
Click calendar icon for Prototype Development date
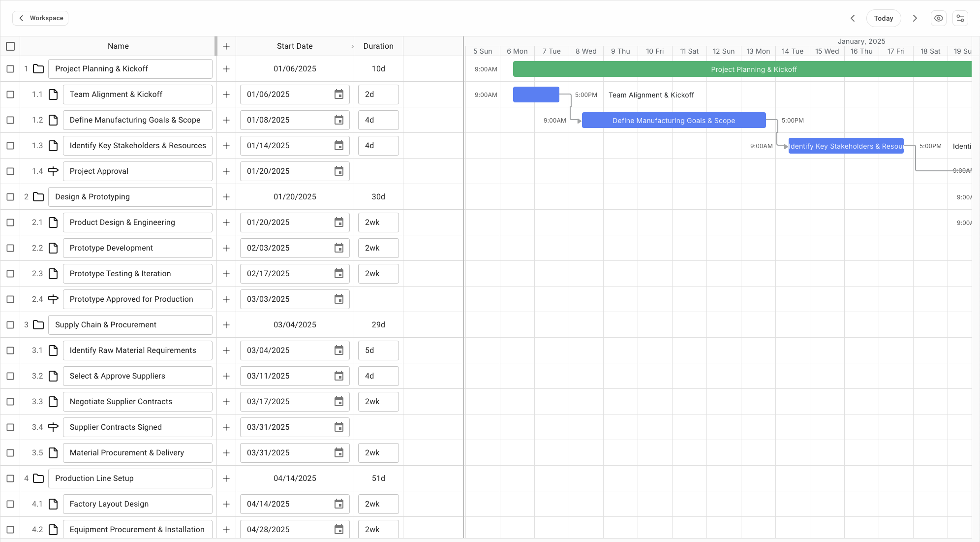339,248
